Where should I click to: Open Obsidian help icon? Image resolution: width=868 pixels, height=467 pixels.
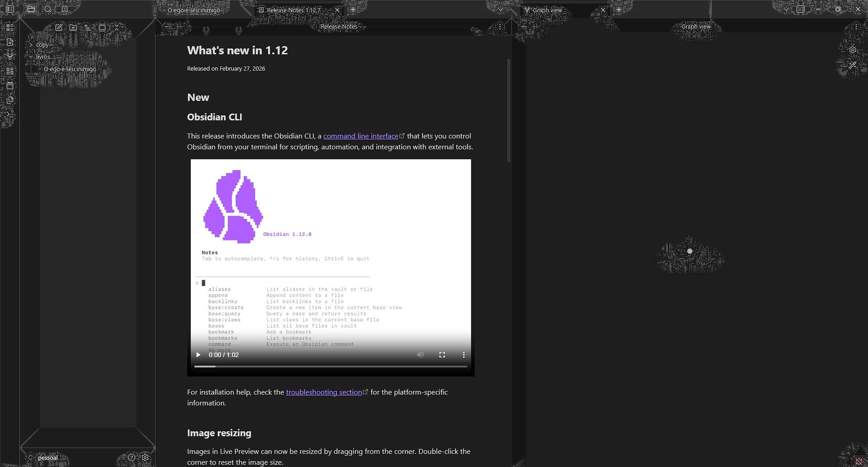pyautogui.click(x=132, y=457)
